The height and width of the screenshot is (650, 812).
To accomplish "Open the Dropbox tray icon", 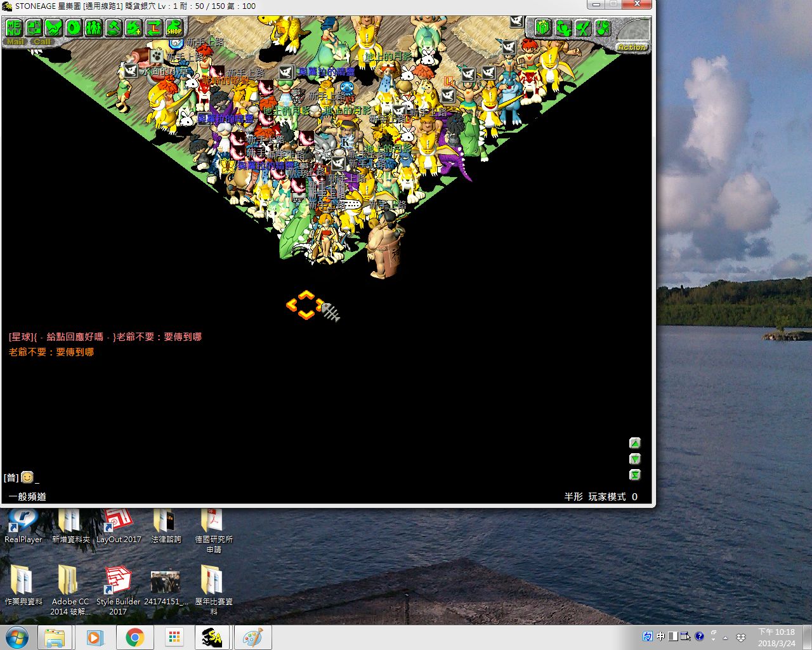I will 740,637.
